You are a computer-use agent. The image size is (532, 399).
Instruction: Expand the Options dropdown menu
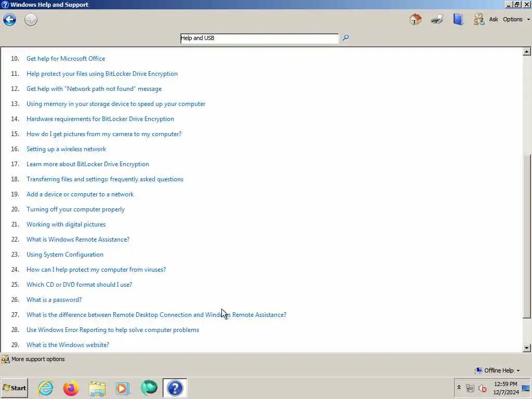(x=516, y=19)
